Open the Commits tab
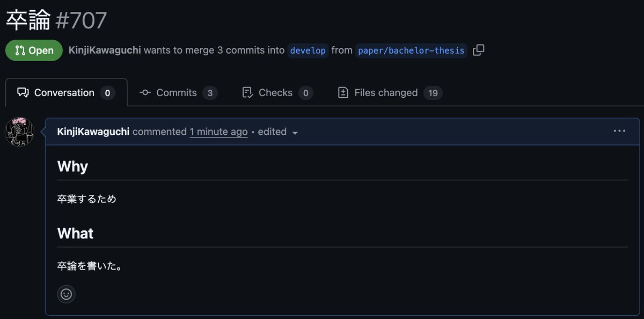 point(178,93)
